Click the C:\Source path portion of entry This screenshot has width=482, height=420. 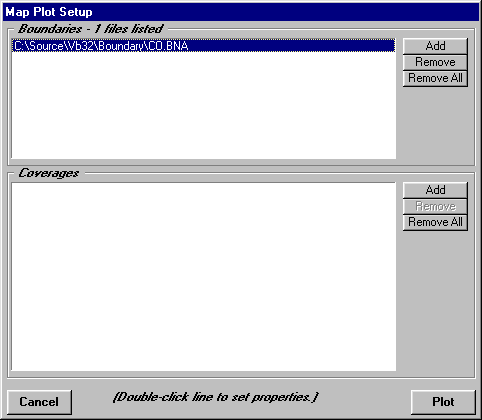click(x=39, y=46)
